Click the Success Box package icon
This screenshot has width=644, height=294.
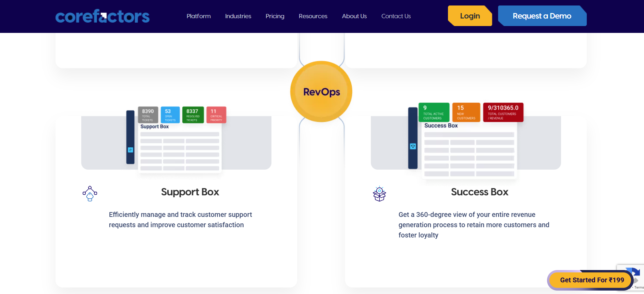tap(379, 194)
